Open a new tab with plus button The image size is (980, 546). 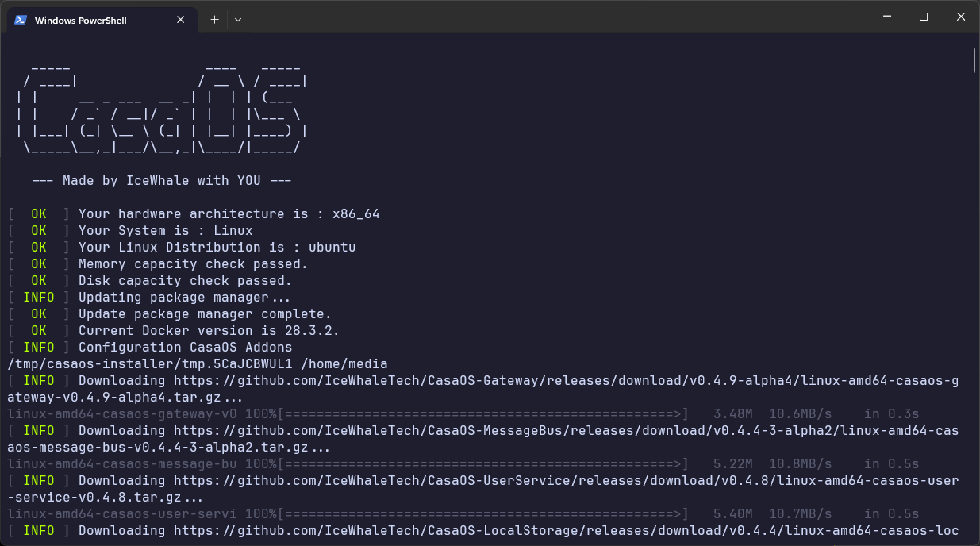(214, 20)
